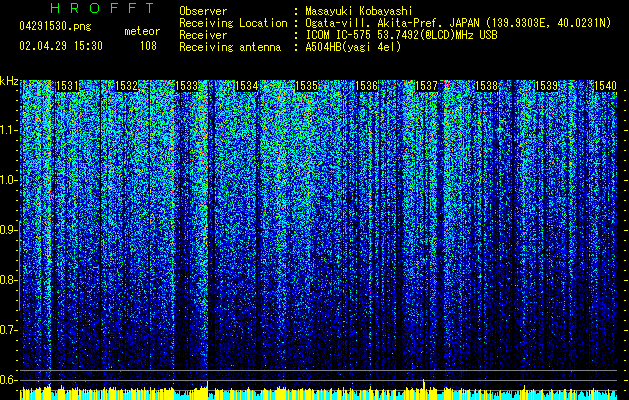Click the 1531 time marker

(67, 86)
